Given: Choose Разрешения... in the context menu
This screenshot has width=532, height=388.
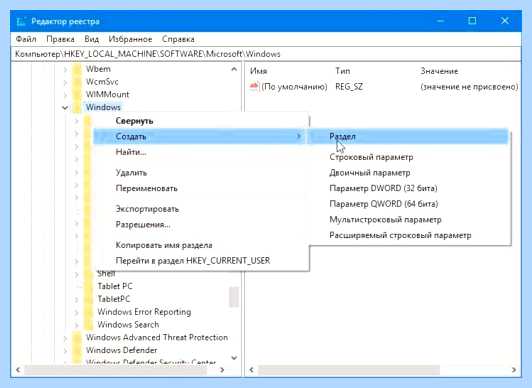Looking at the screenshot, I should [x=201, y=225].
